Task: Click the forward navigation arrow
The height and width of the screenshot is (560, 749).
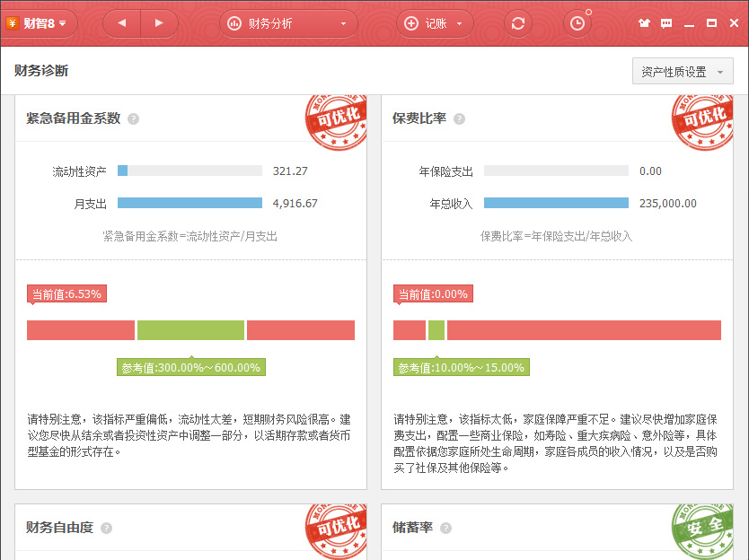Action: coord(159,23)
